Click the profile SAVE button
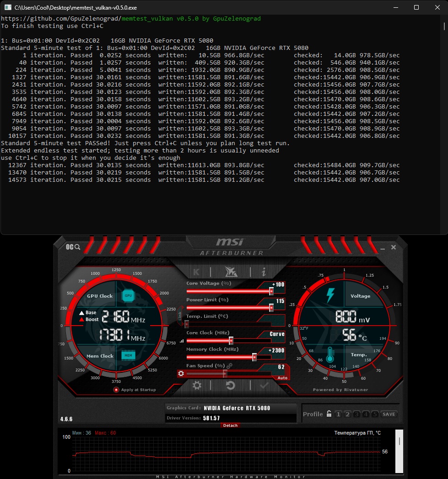This screenshot has width=448, height=479. 389,414
